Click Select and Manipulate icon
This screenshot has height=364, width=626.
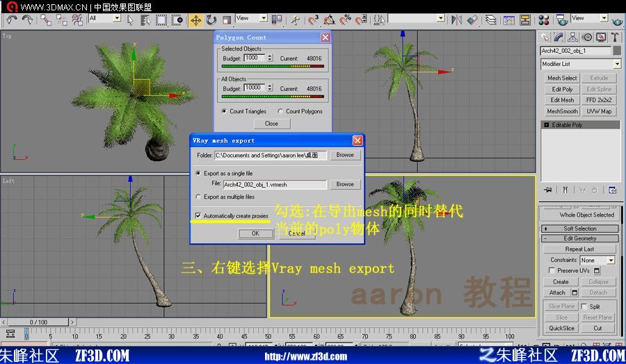pos(296,20)
